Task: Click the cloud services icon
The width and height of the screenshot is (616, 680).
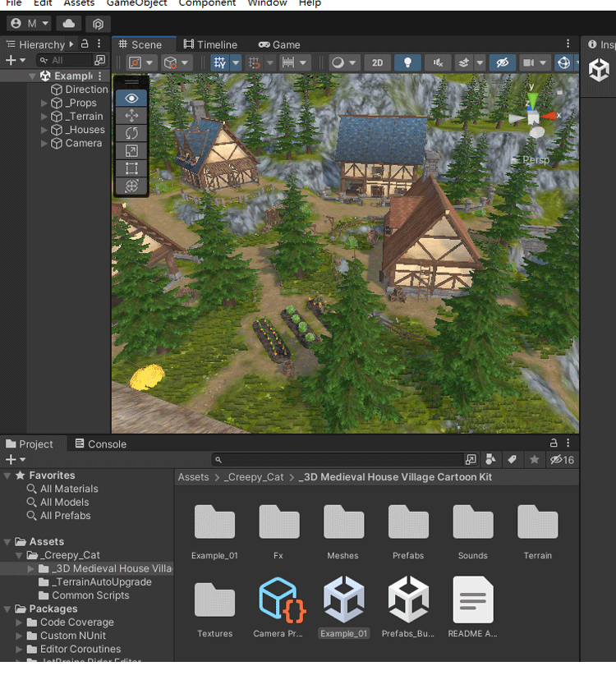Action: point(68,24)
